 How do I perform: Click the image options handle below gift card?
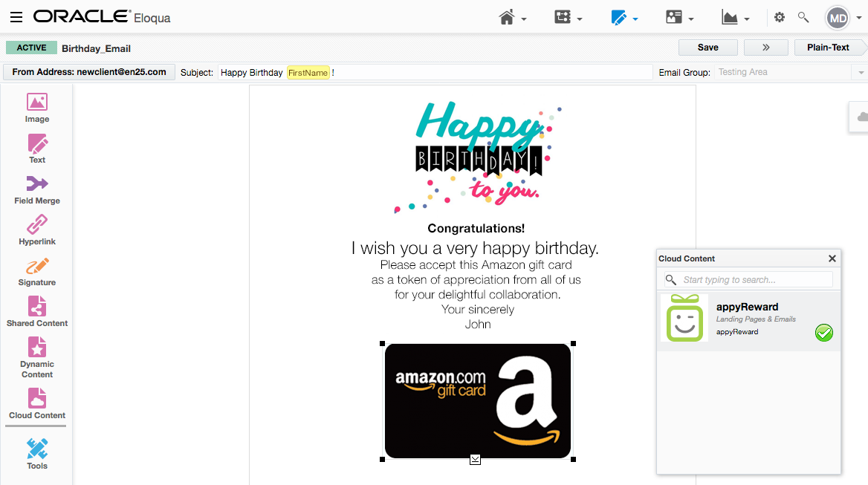point(475,460)
